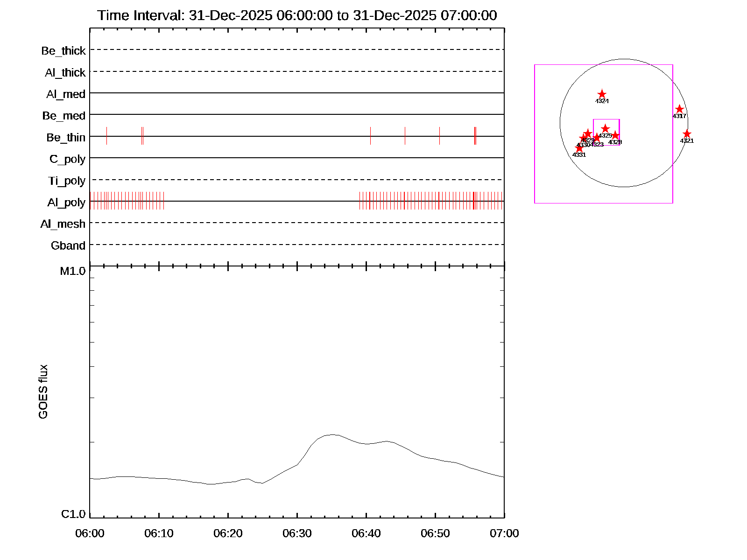This screenshot has height=560, width=747.
Task: Click the active region star labeled 4325
Action: [605, 128]
